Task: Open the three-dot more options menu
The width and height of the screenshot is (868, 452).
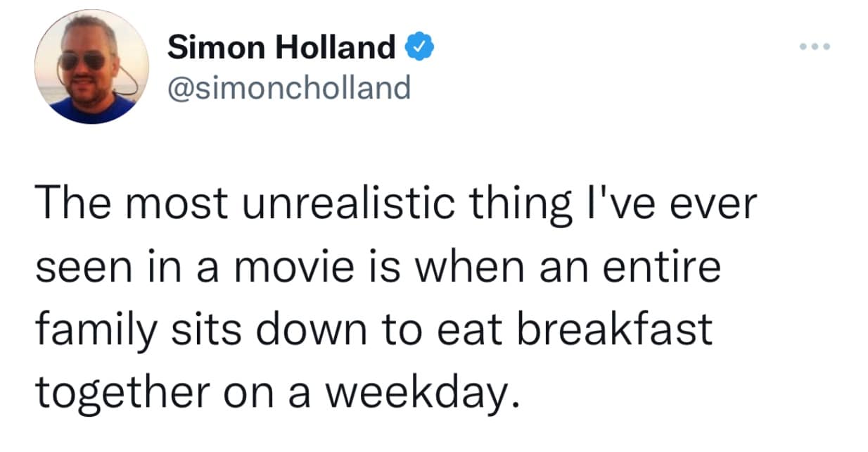Action: 815,46
